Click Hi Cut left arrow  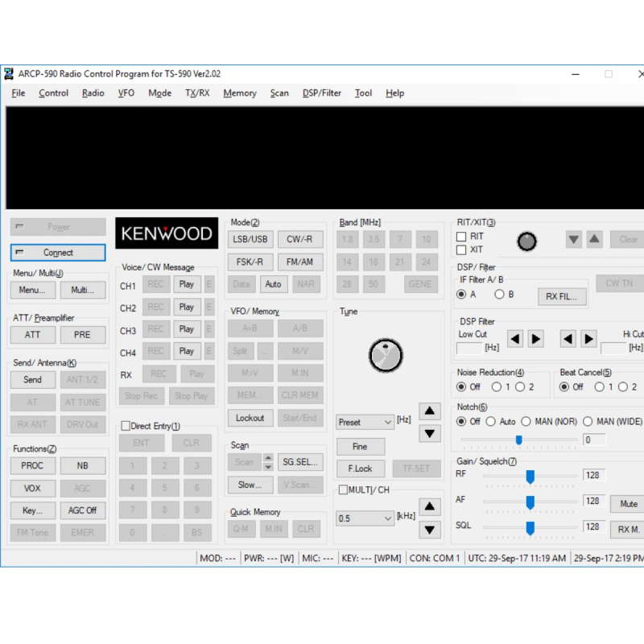pyautogui.click(x=568, y=339)
